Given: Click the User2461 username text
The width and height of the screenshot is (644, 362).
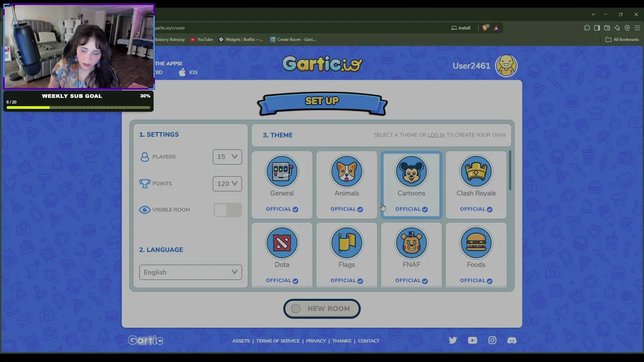Looking at the screenshot, I should click(x=471, y=66).
